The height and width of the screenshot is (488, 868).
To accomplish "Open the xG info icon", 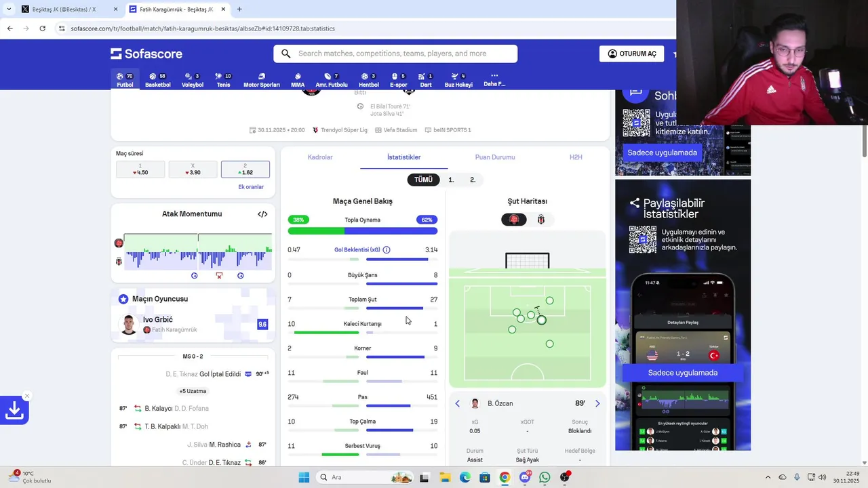I will pos(387,250).
